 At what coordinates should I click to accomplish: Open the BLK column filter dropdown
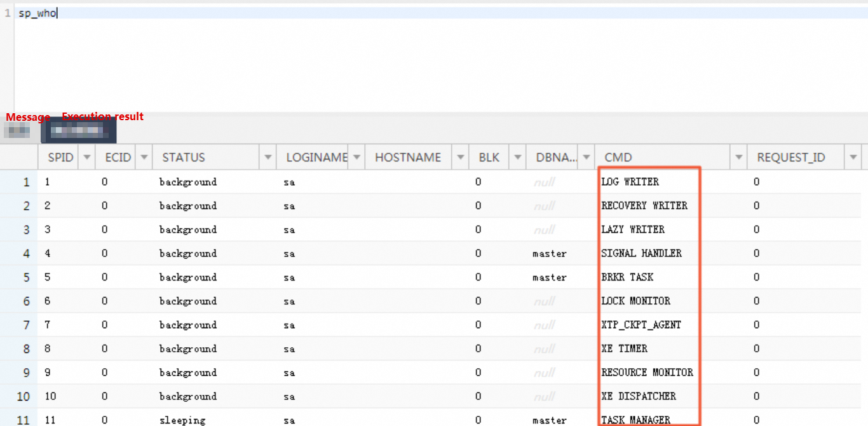518,157
